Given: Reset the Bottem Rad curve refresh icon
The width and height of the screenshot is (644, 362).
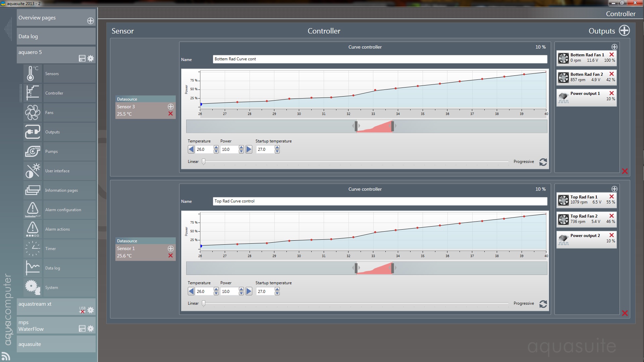Looking at the screenshot, I should pos(543,162).
